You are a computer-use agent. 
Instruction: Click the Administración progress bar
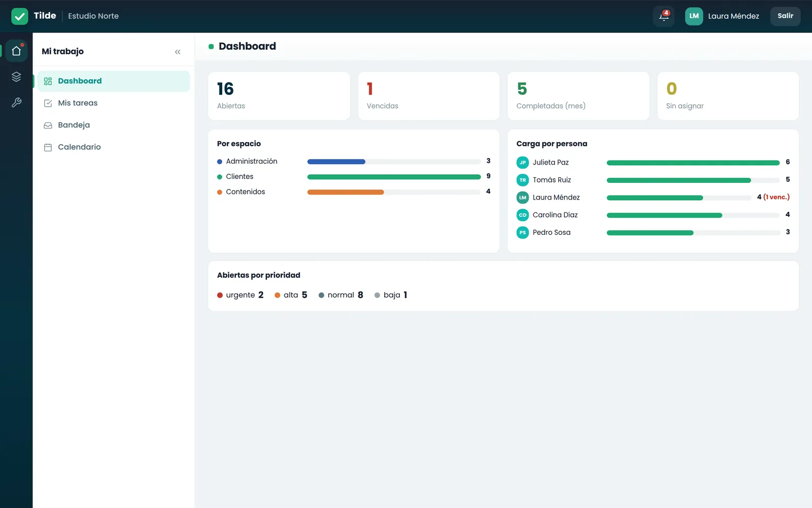(394, 162)
